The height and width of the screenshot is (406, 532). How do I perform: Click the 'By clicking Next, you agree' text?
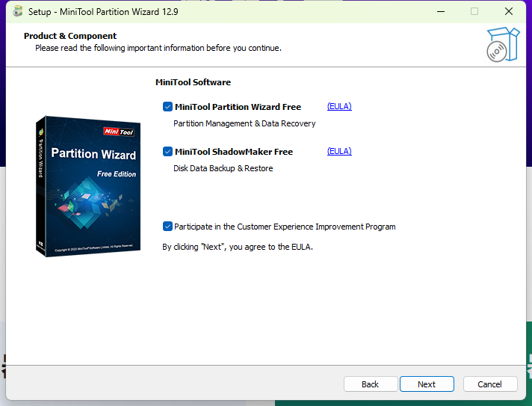tap(238, 247)
